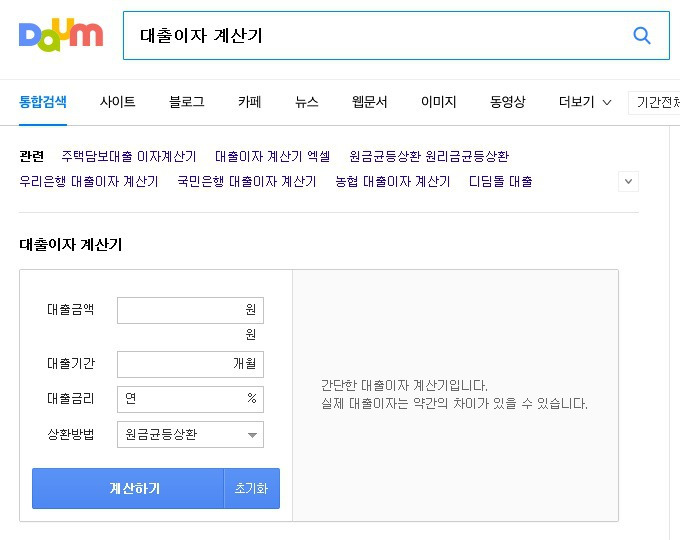Open the 카페 tab
The height and width of the screenshot is (540, 680).
[249, 102]
